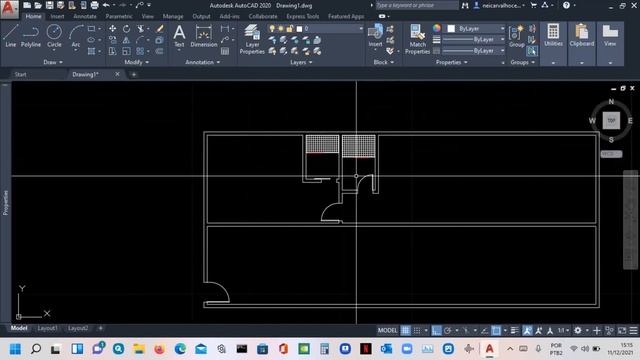Click the Customization menu icon in status bar
640x360 pixels.
pos(633,330)
